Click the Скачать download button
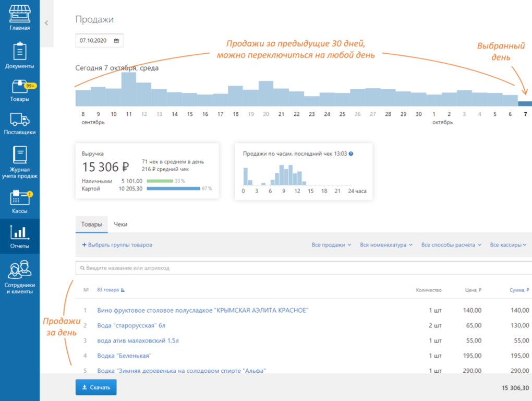 coord(96,387)
